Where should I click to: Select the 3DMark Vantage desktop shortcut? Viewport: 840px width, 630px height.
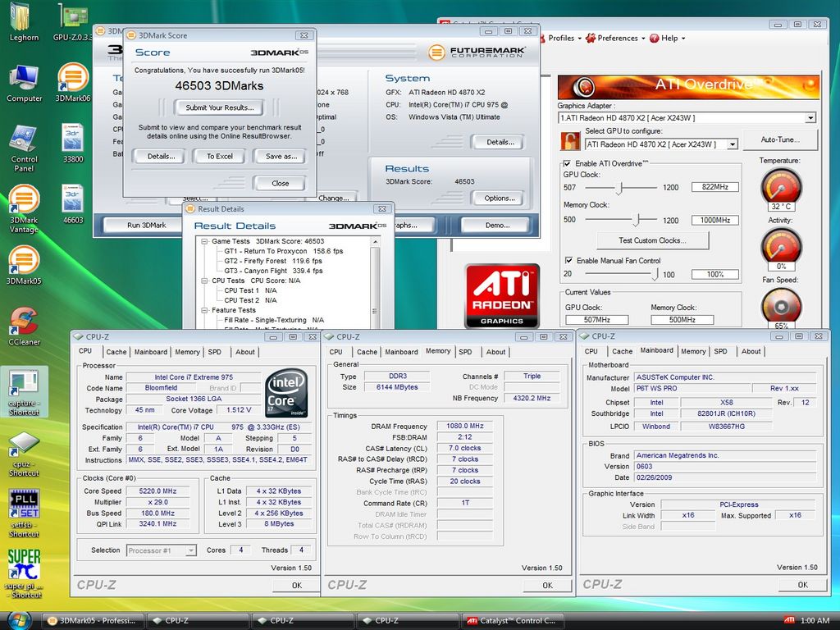[24, 209]
